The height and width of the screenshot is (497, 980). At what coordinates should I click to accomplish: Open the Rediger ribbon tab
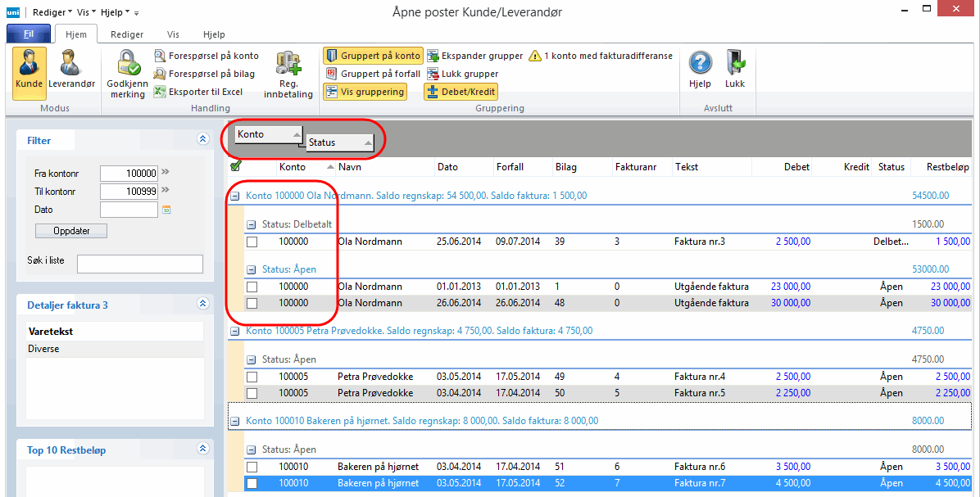127,34
